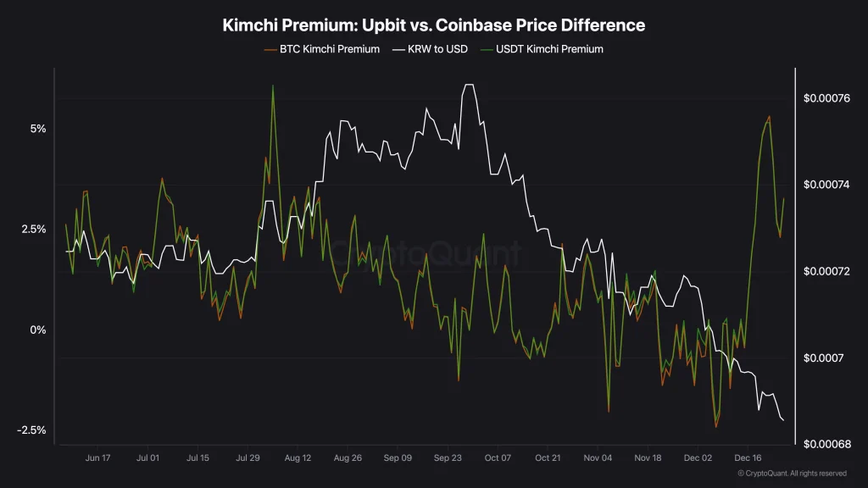Toggle the KRW to USD legend entry
The image size is (868, 488).
430,49
